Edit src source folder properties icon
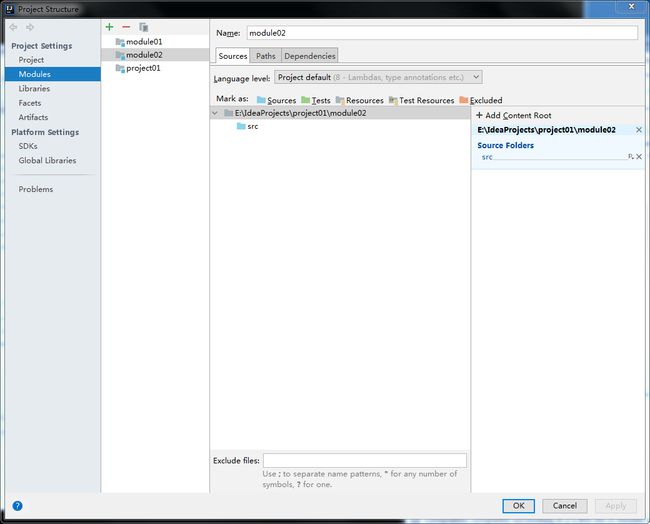Image resolution: width=650 pixels, height=524 pixels. pos(631,157)
